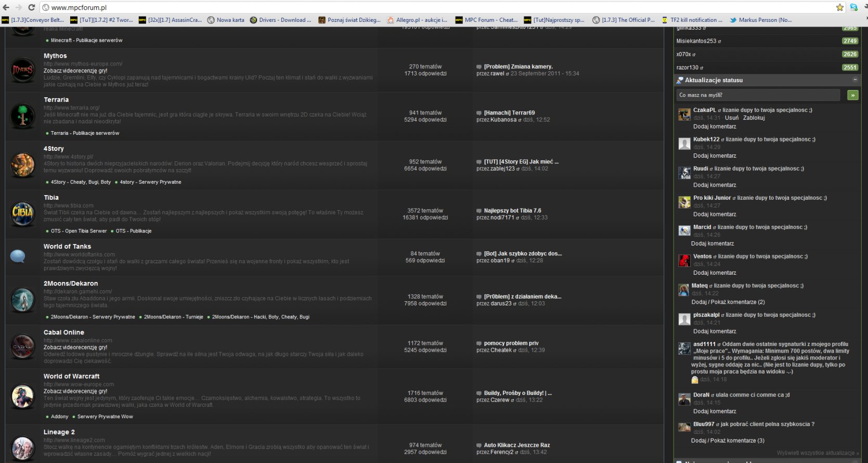This screenshot has height=463, width=868.
Task: Click the Ruudi avatar thumbnail
Action: (x=684, y=173)
